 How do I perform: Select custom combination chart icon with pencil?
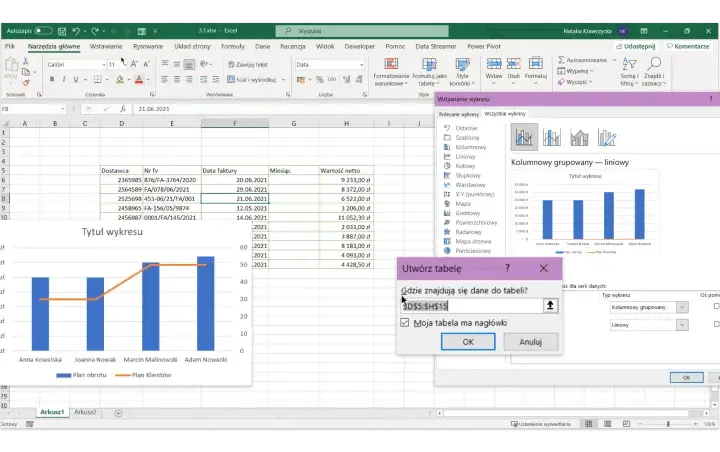coord(607,137)
